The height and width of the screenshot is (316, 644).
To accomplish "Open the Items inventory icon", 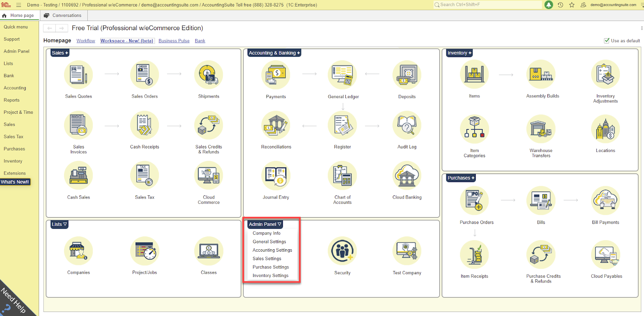I will [x=475, y=74].
